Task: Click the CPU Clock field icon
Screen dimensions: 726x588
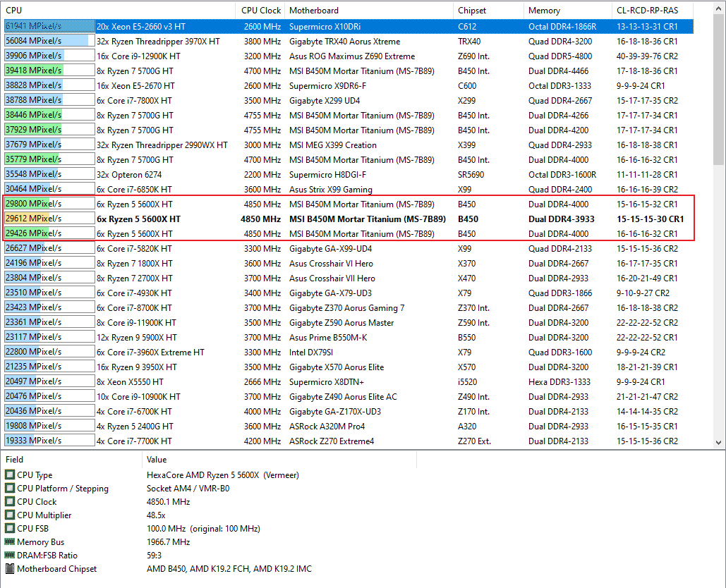Action: click(9, 501)
